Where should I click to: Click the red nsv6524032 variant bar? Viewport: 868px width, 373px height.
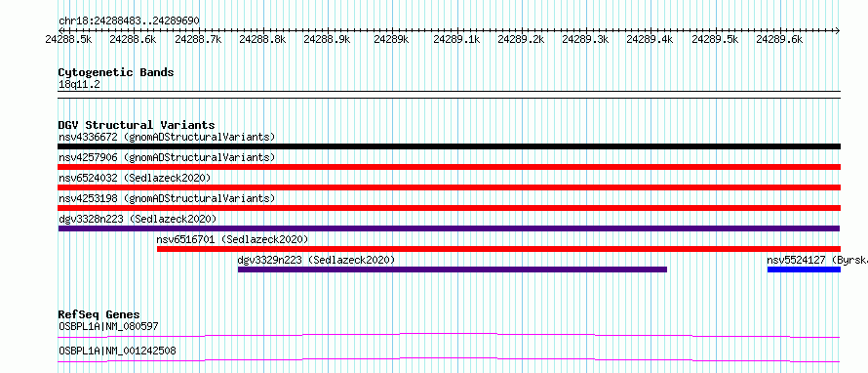tap(449, 187)
